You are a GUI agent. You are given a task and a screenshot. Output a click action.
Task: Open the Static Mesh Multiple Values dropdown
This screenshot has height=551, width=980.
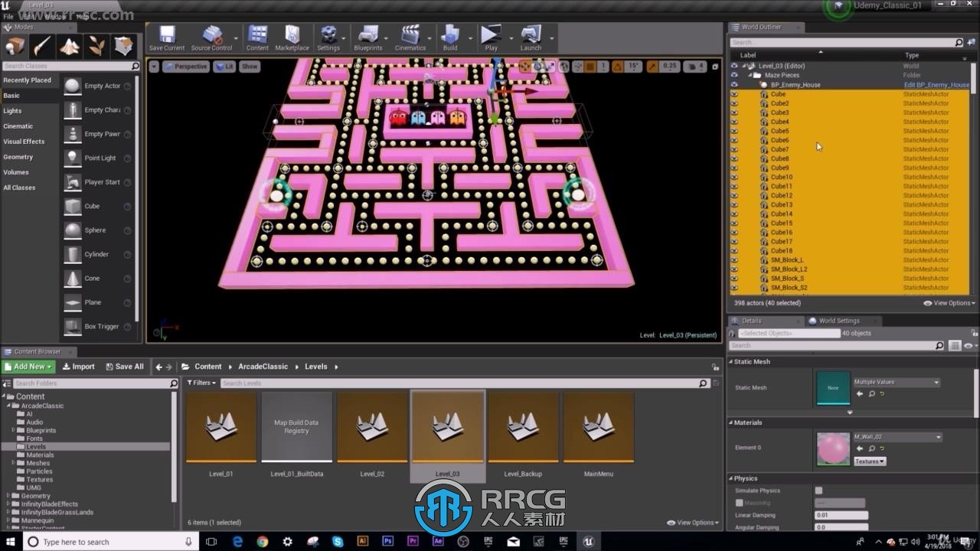(897, 382)
